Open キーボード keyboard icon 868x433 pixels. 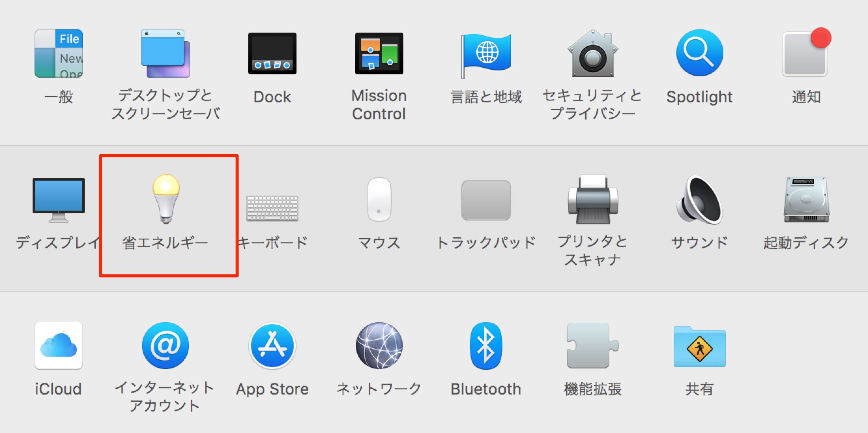pyautogui.click(x=272, y=208)
